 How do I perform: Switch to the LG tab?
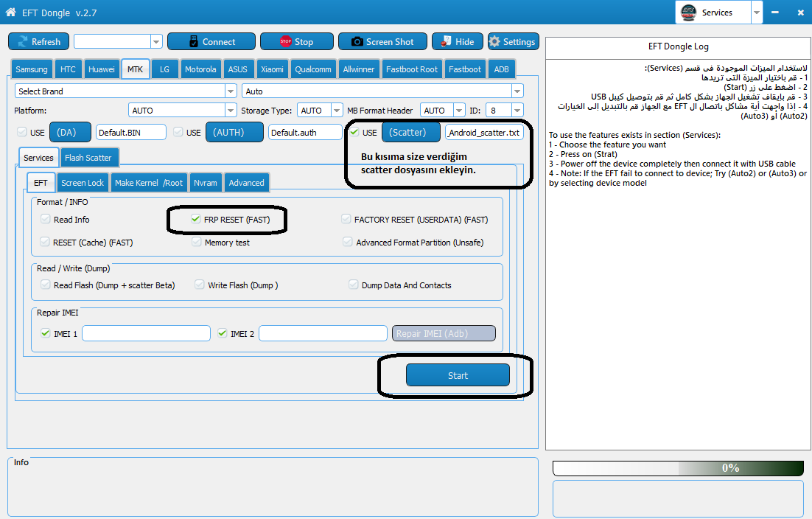164,69
